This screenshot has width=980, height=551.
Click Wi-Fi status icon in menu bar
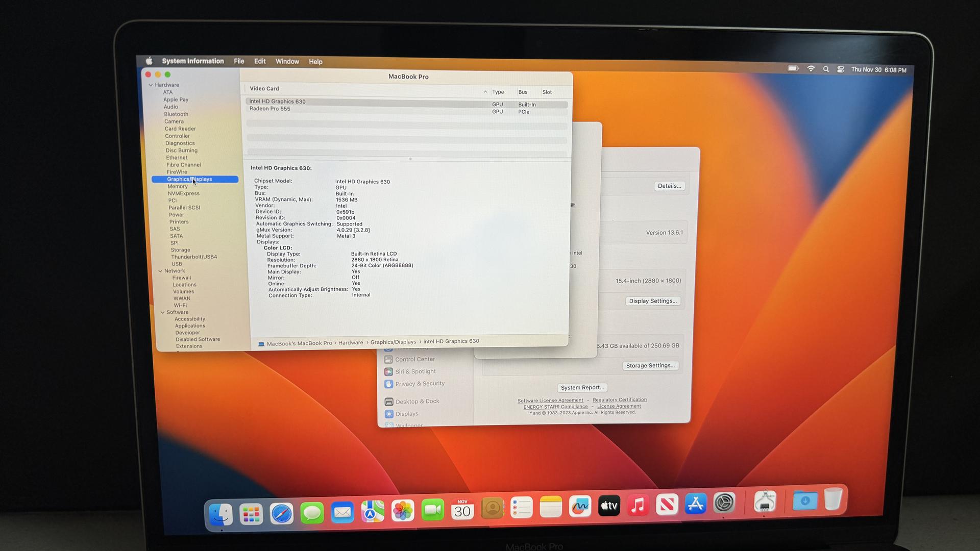click(811, 68)
